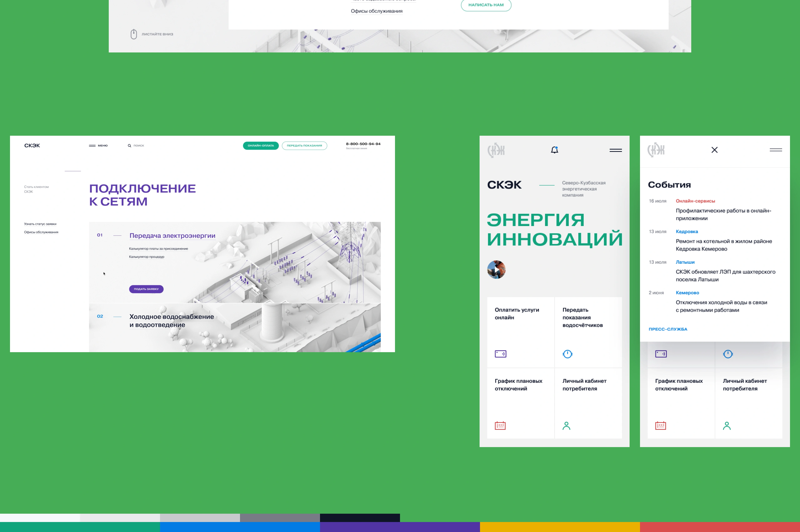Open График плановых отключений on События screen
Image resolution: width=800 pixels, height=532 pixels.
681,403
